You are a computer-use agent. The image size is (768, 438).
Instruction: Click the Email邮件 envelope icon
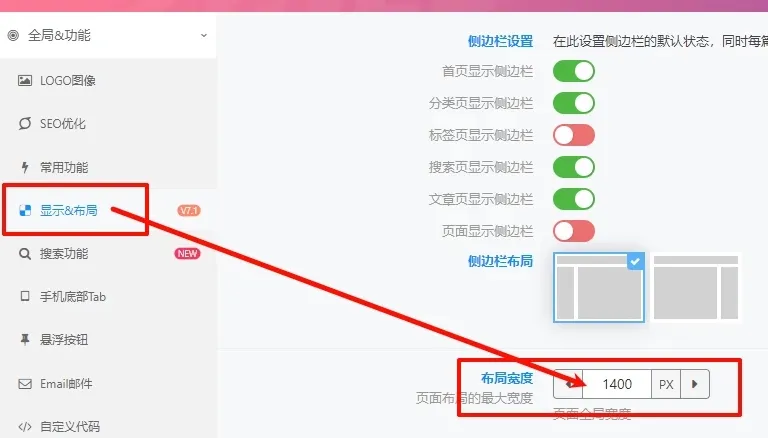coord(25,384)
